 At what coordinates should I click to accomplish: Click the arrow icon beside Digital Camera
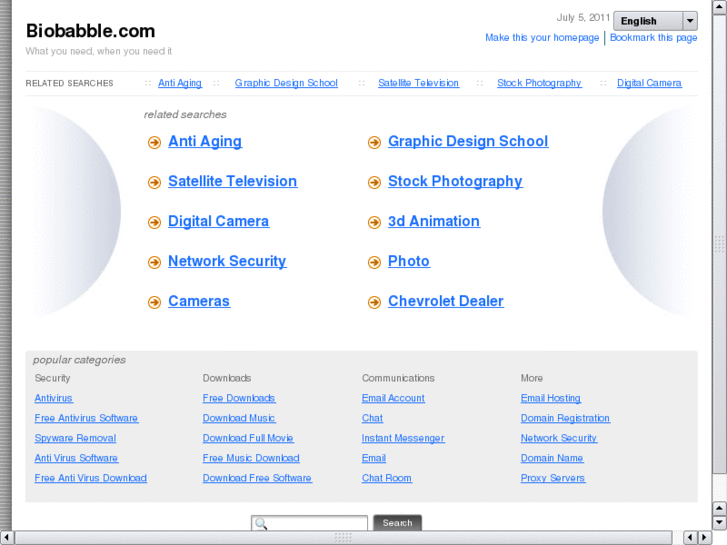pos(154,223)
